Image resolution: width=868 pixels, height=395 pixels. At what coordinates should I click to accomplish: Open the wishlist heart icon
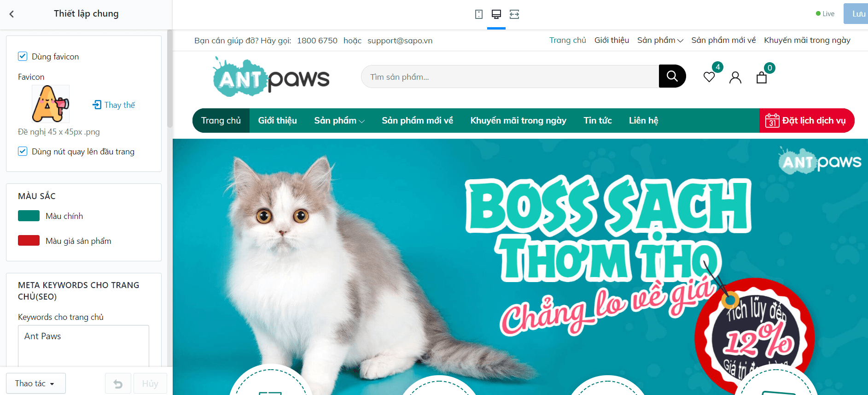[709, 77]
